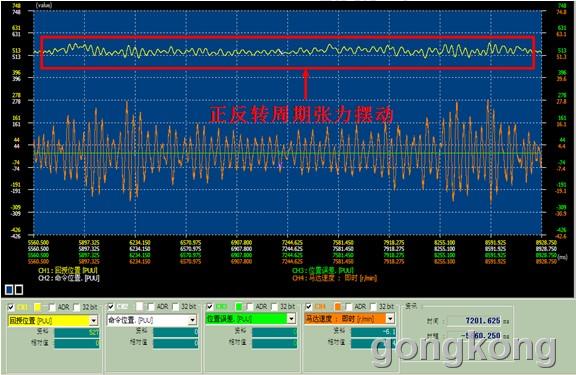Screen dimensions: 576x375
Task: Click the time field showing 7201.625 ms
Action: 474,321
